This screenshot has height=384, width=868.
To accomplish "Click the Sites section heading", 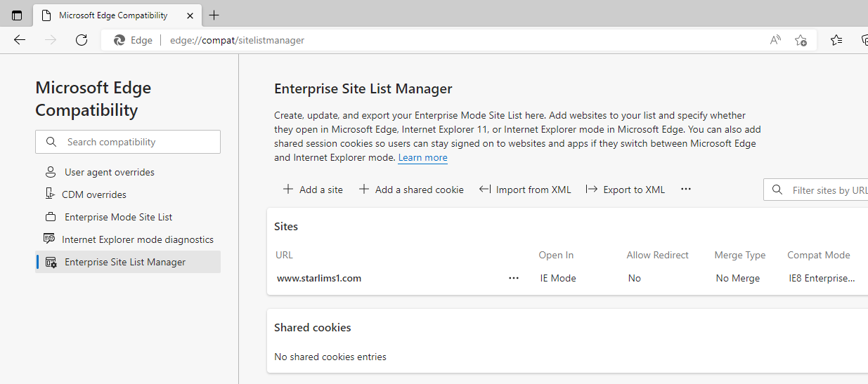I will point(286,226).
